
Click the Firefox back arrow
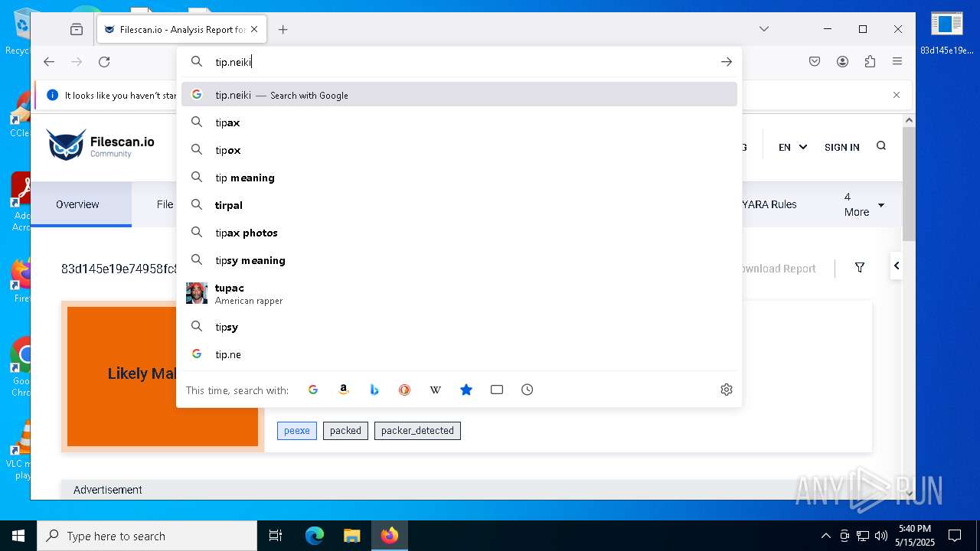tap(49, 62)
